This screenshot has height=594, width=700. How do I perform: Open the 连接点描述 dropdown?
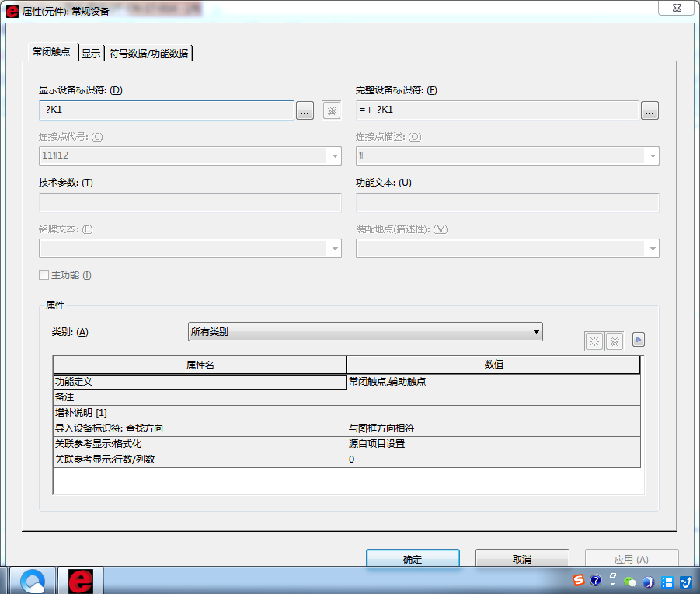pyautogui.click(x=651, y=155)
